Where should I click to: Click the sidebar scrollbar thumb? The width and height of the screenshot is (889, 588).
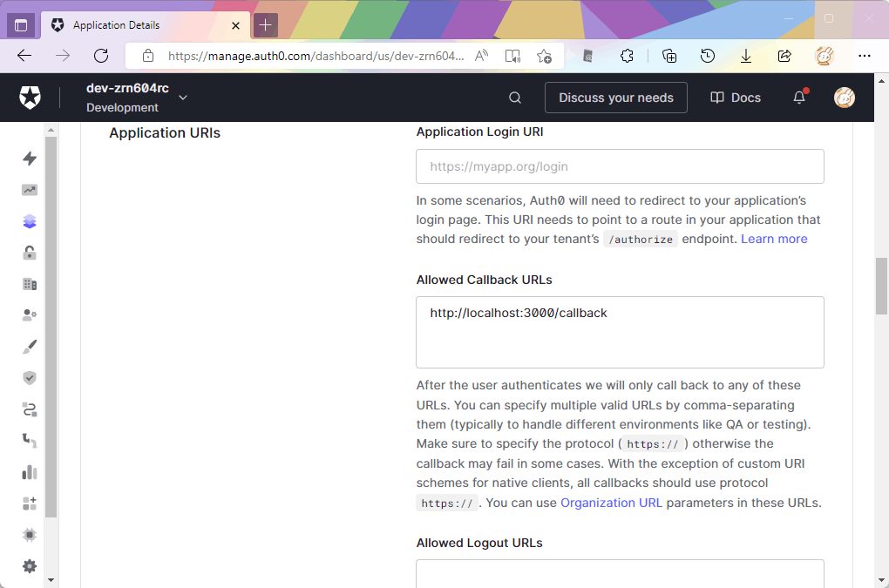(x=51, y=327)
